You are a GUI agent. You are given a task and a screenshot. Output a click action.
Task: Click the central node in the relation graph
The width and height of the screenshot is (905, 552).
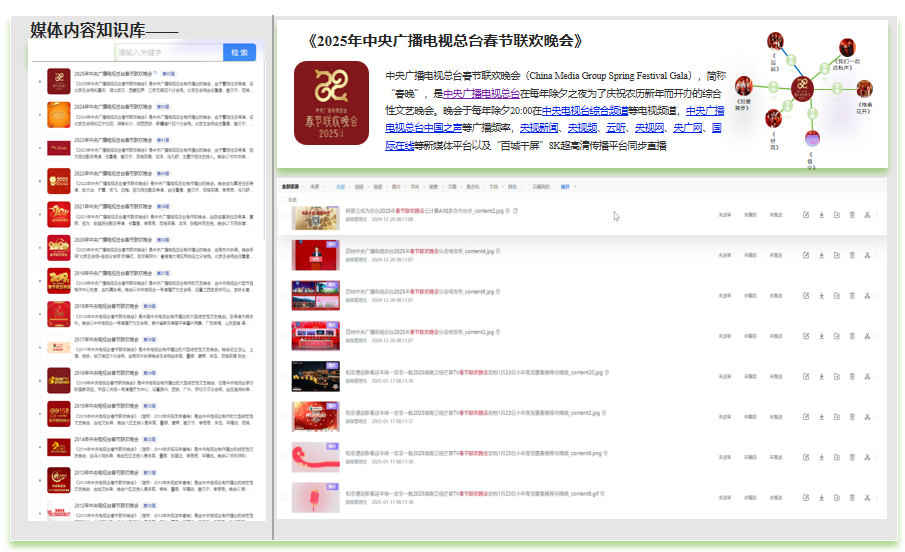pyautogui.click(x=802, y=88)
